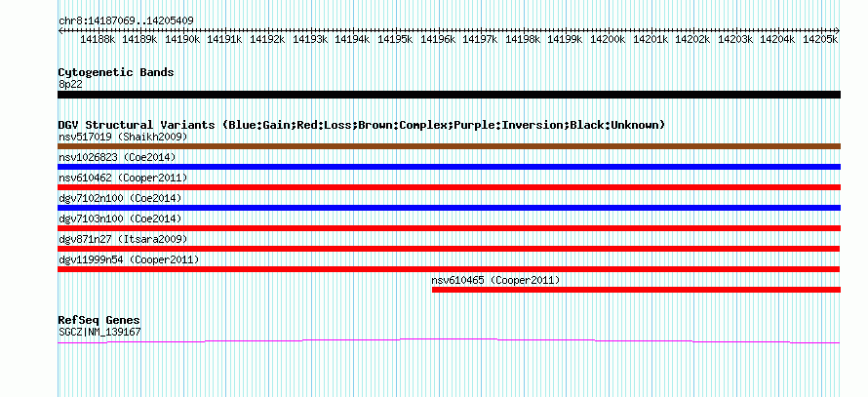Click the 14191k ruler tick label
The width and height of the screenshot is (868, 397).
(224, 39)
